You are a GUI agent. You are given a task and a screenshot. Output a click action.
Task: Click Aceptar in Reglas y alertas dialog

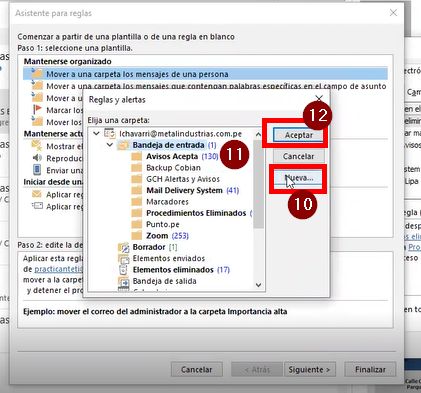coord(298,135)
